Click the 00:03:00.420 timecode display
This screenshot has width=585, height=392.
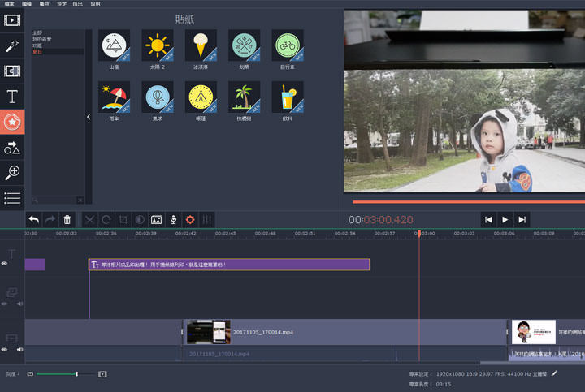[380, 220]
